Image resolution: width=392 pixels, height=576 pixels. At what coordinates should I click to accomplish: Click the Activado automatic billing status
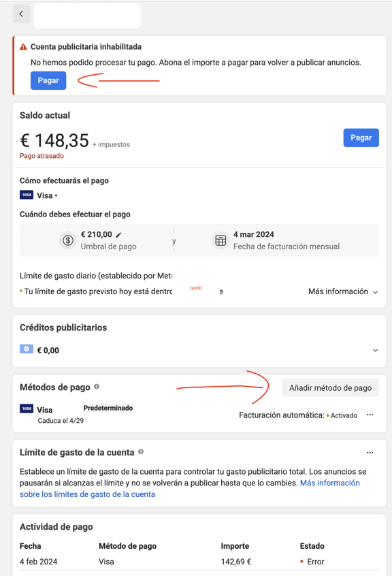tap(342, 415)
